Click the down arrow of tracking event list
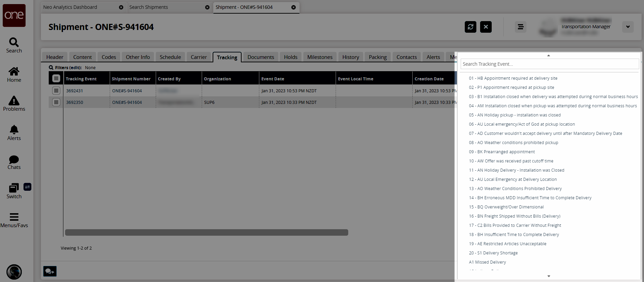 pyautogui.click(x=549, y=276)
